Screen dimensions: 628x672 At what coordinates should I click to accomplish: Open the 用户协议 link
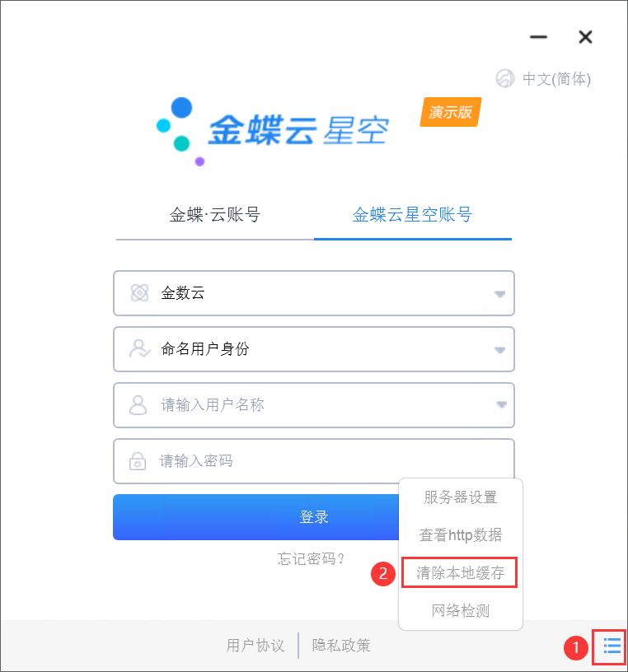click(x=255, y=646)
